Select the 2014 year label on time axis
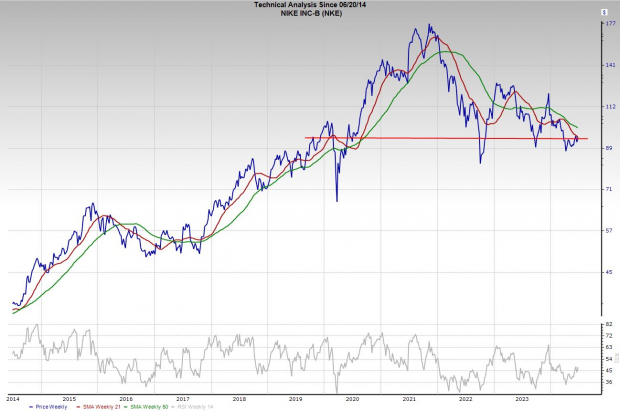The height and width of the screenshot is (411, 620). click(x=12, y=398)
